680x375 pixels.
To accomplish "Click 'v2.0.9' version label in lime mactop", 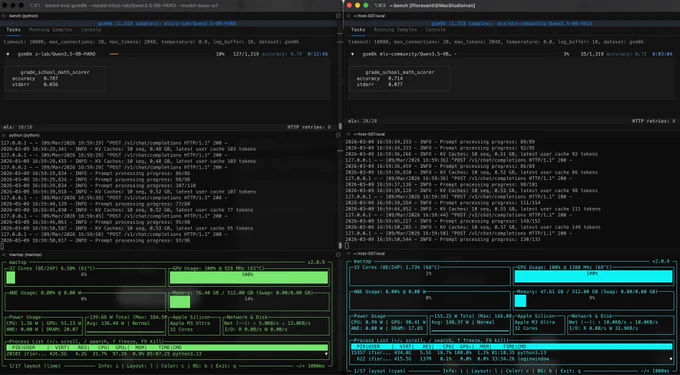I will click(316, 263).
